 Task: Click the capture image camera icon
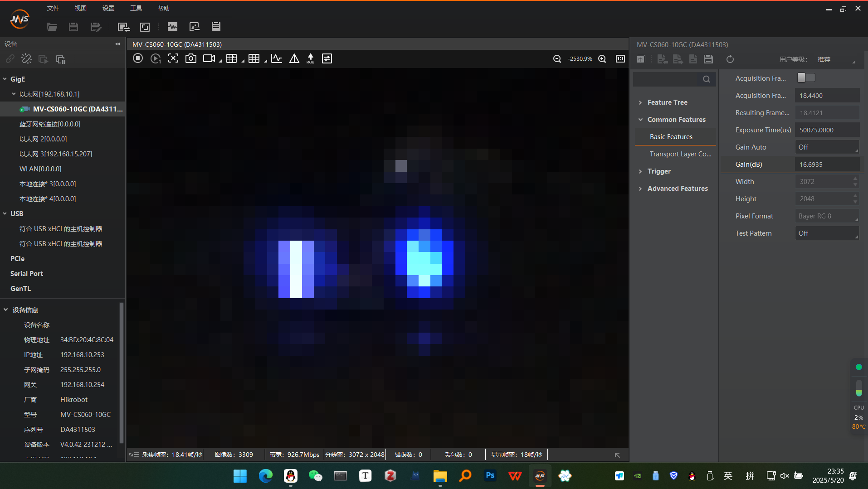coord(191,58)
